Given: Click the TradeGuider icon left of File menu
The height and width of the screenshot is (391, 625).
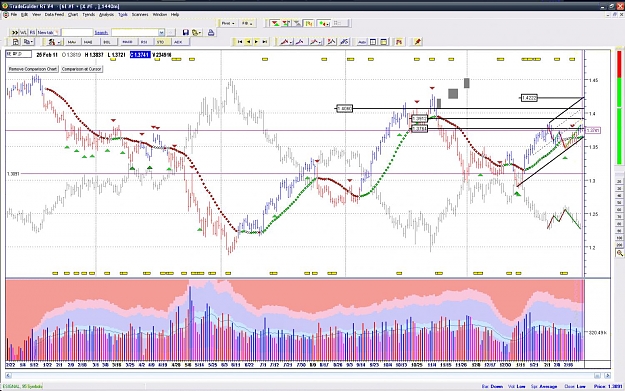Looking at the screenshot, I should coord(6,14).
